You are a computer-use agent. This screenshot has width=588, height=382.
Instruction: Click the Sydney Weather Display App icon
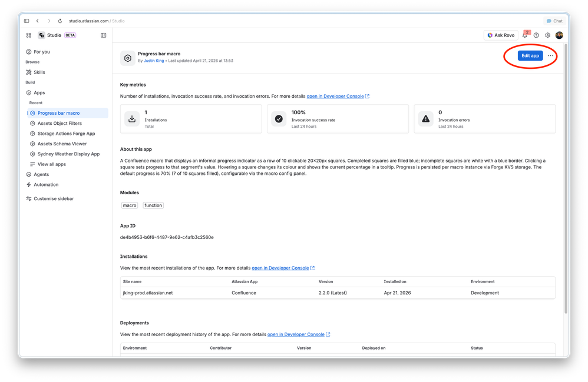[32, 154]
